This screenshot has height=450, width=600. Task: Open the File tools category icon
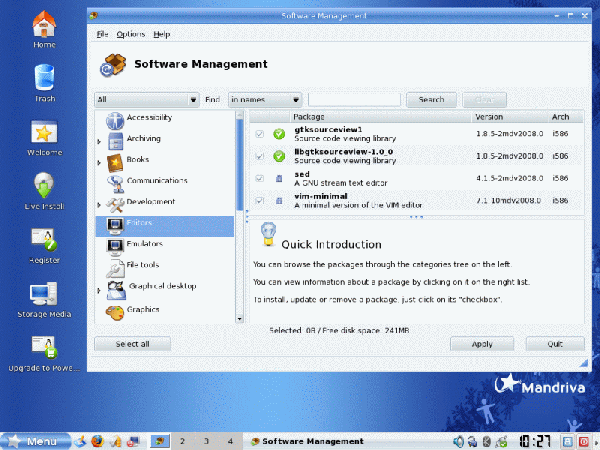click(114, 266)
